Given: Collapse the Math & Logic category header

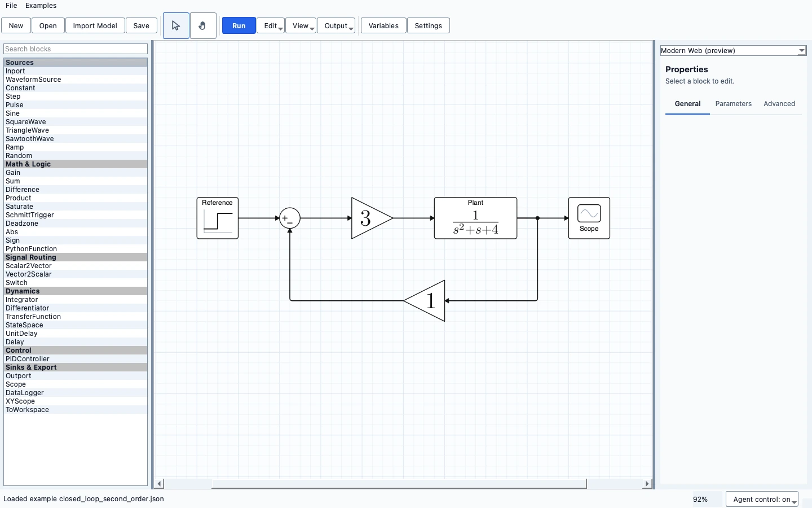Looking at the screenshot, I should (x=76, y=164).
